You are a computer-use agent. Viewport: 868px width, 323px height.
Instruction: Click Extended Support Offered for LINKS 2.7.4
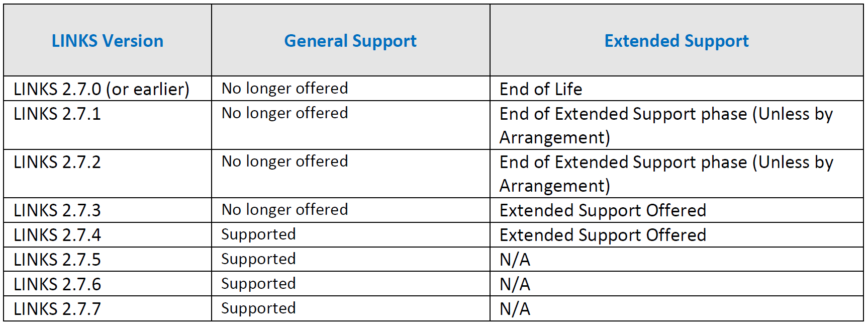tap(603, 235)
